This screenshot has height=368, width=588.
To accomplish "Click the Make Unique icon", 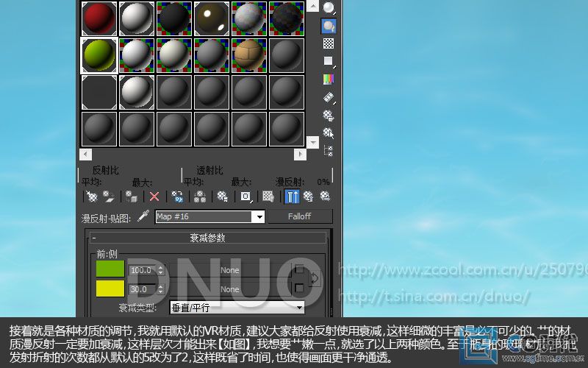I will point(199,197).
